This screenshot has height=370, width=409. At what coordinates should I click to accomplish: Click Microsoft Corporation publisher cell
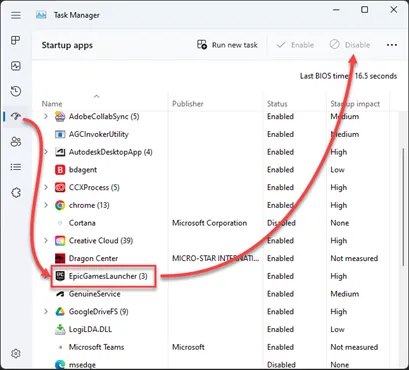coord(209,223)
